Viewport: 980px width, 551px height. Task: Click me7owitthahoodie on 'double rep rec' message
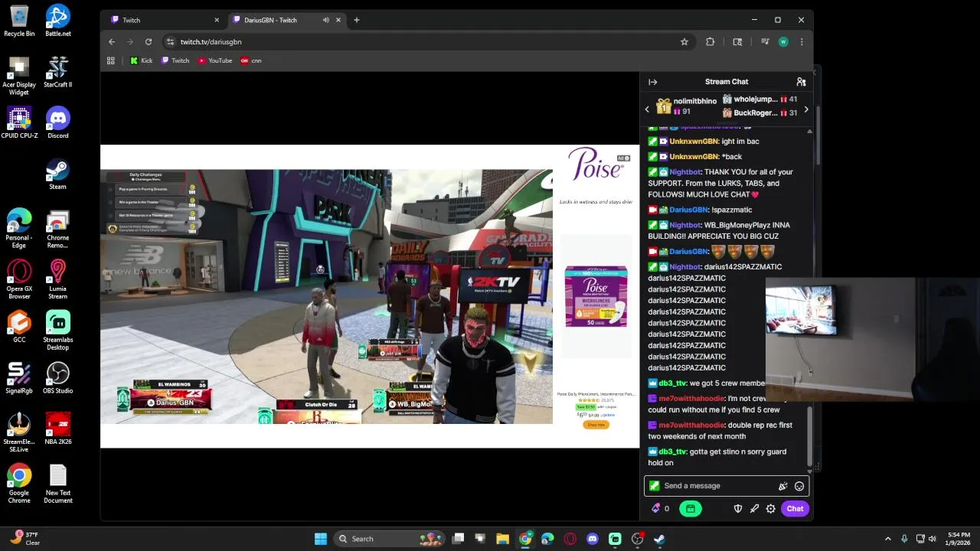pyautogui.click(x=691, y=425)
